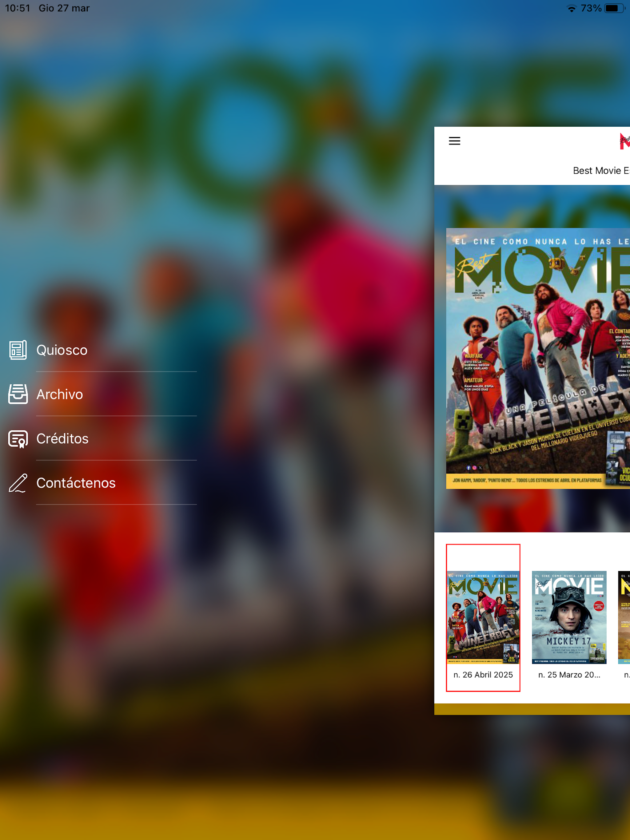
Task: Tap the 'n. 25 Marzo 20...' label
Action: coord(569,675)
